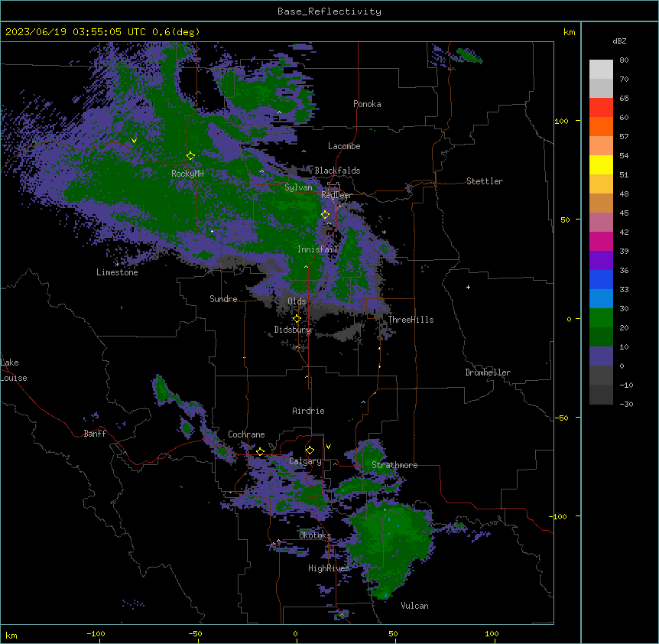This screenshot has height=644, width=659.
Task: Click the Vulcan label
Action: click(414, 606)
